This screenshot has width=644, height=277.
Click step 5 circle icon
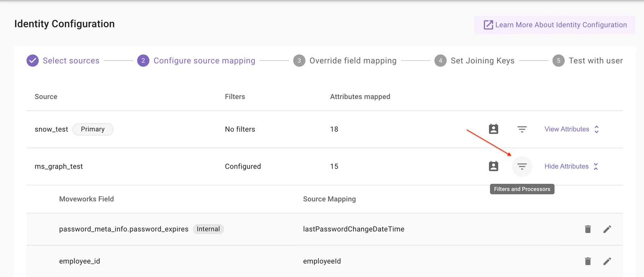tap(558, 61)
